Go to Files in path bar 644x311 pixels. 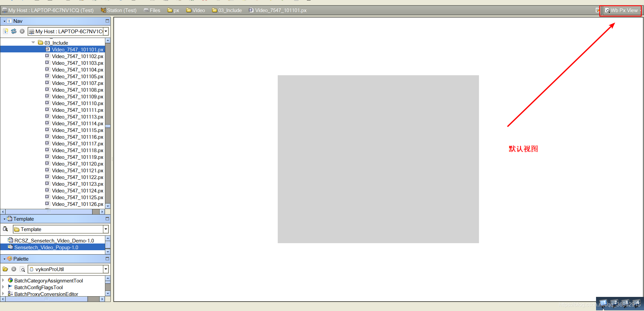pyautogui.click(x=152, y=10)
